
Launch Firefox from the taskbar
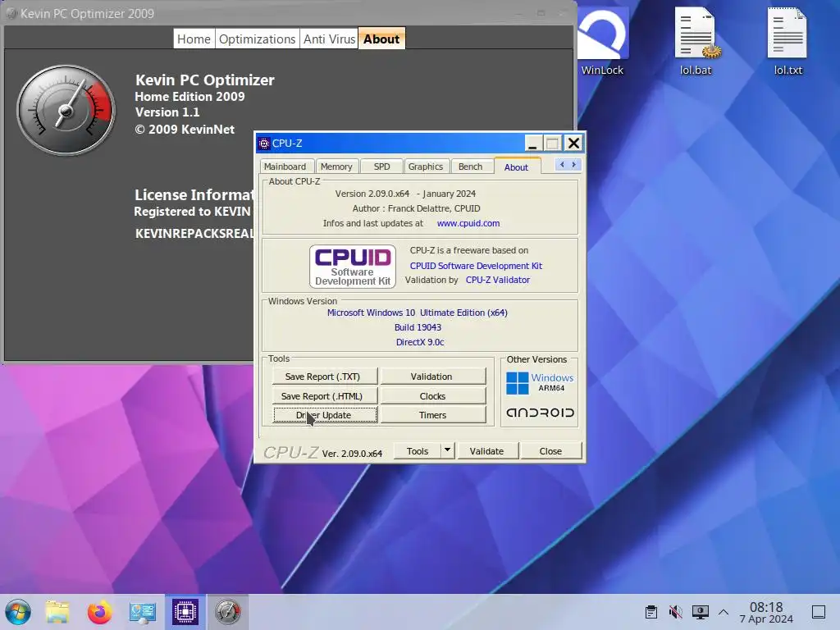coord(99,612)
